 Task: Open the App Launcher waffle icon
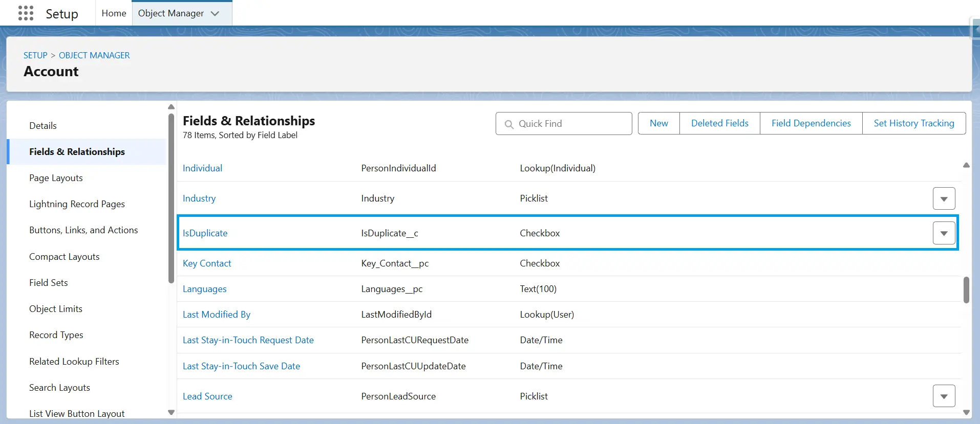click(26, 13)
